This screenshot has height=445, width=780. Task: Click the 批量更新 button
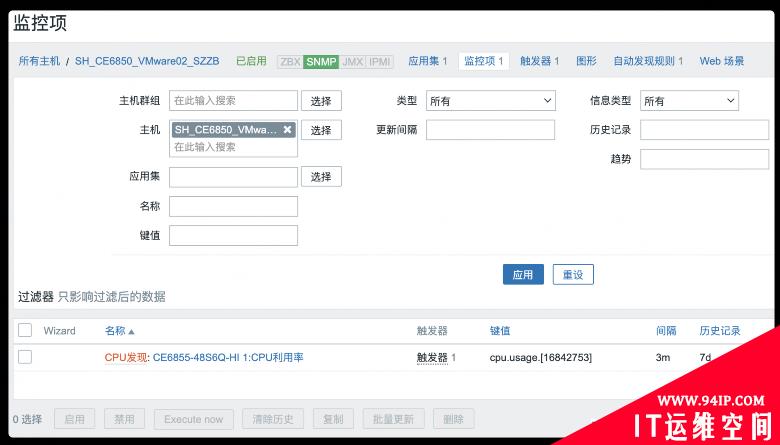[393, 419]
